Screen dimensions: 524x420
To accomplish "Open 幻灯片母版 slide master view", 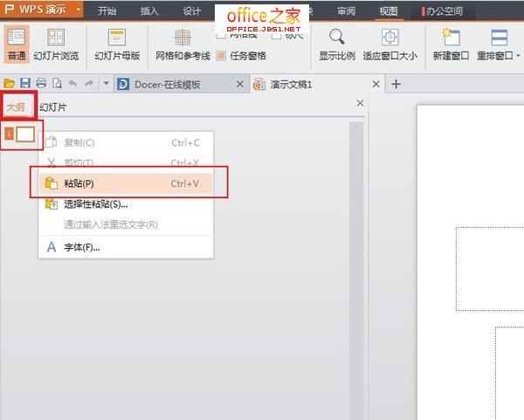I will 116,37.
